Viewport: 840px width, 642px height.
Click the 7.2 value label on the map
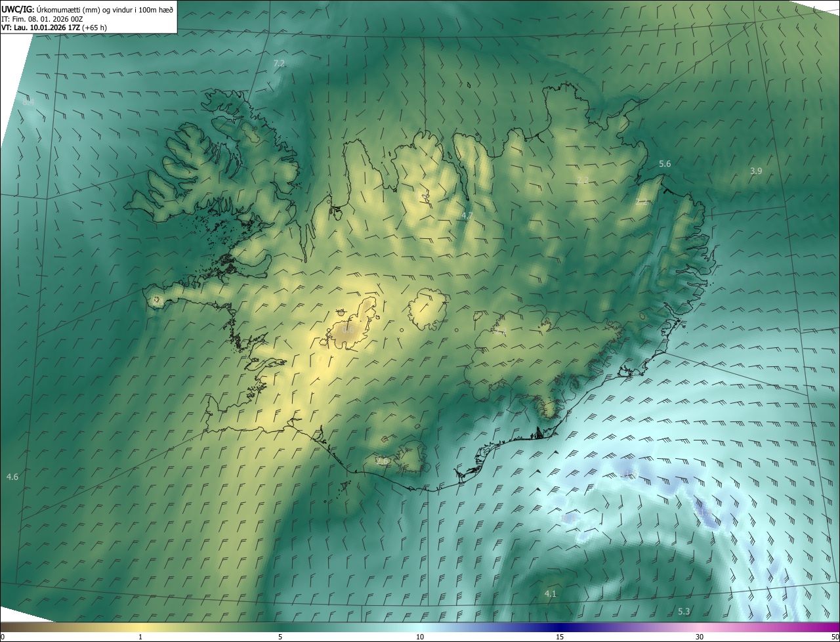click(x=279, y=64)
